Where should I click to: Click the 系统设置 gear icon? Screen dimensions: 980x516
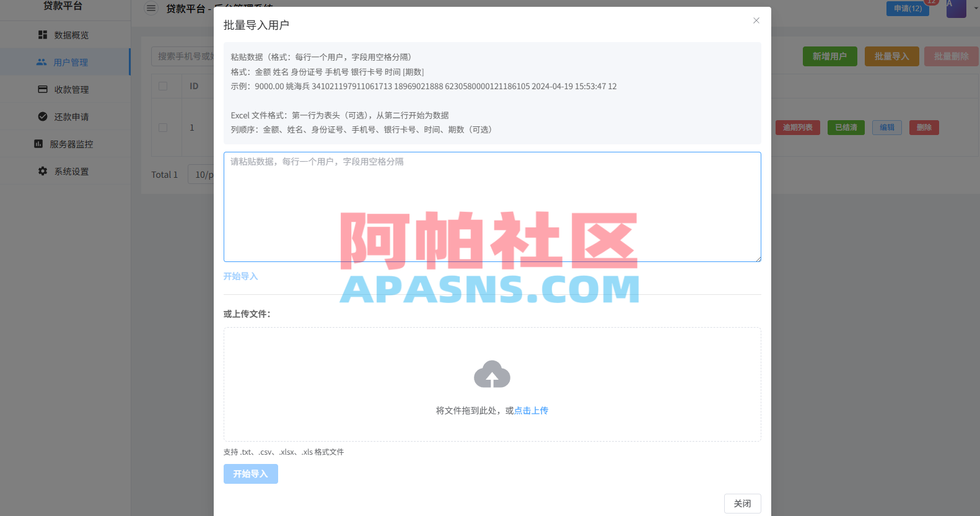43,171
